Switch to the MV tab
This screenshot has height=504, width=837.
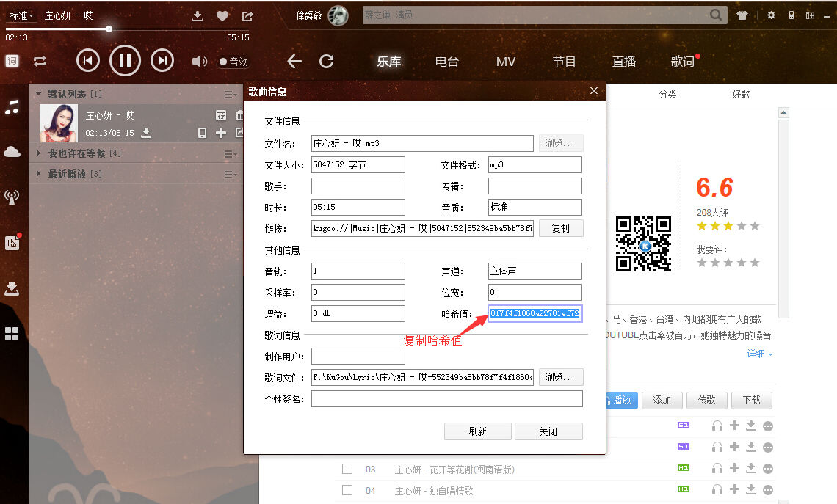point(506,62)
